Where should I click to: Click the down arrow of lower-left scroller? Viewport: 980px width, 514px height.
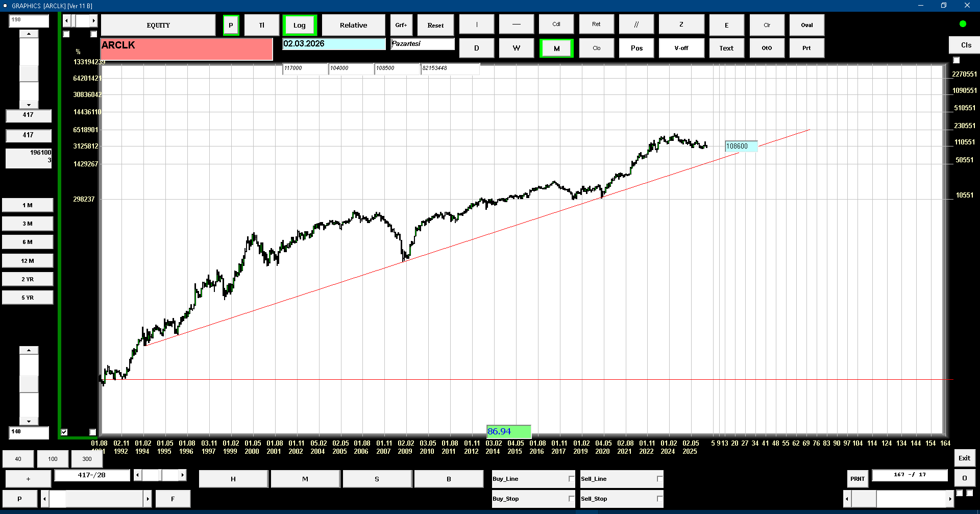pos(29,422)
